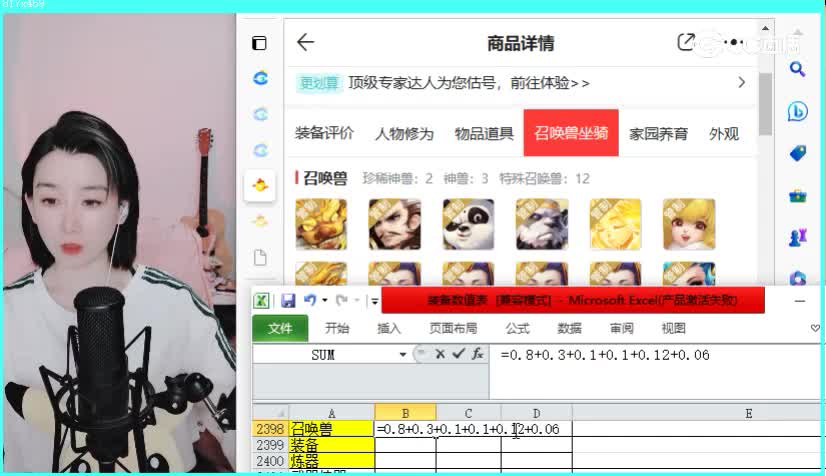Select the panda summon pet
Screen dimensions: 826x476
coord(468,224)
